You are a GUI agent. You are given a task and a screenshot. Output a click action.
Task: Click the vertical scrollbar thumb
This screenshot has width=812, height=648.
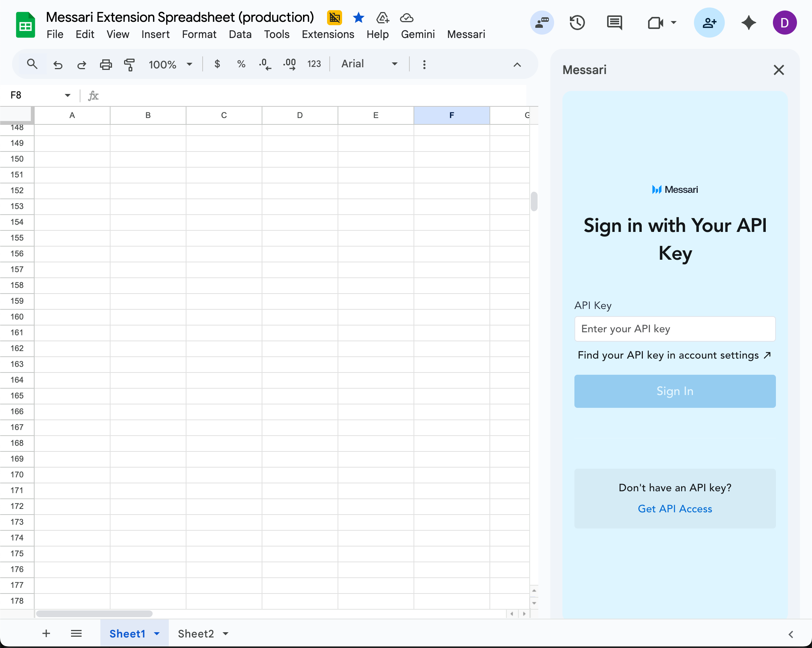[534, 201]
